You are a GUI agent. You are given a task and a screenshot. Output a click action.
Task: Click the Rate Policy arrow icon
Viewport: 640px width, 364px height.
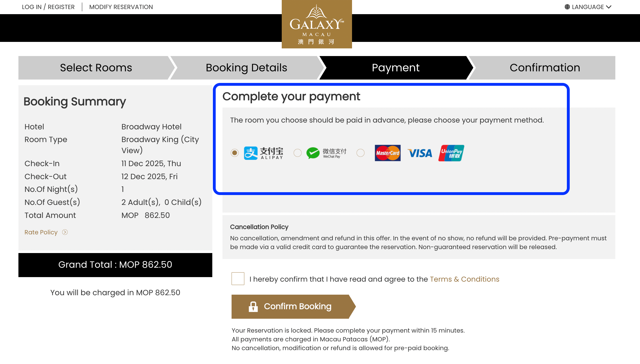65,232
